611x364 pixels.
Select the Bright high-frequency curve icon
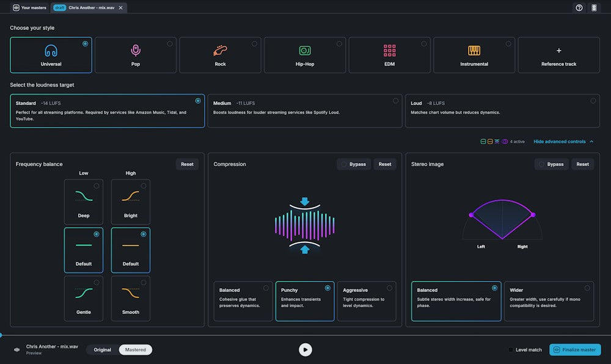tap(131, 196)
